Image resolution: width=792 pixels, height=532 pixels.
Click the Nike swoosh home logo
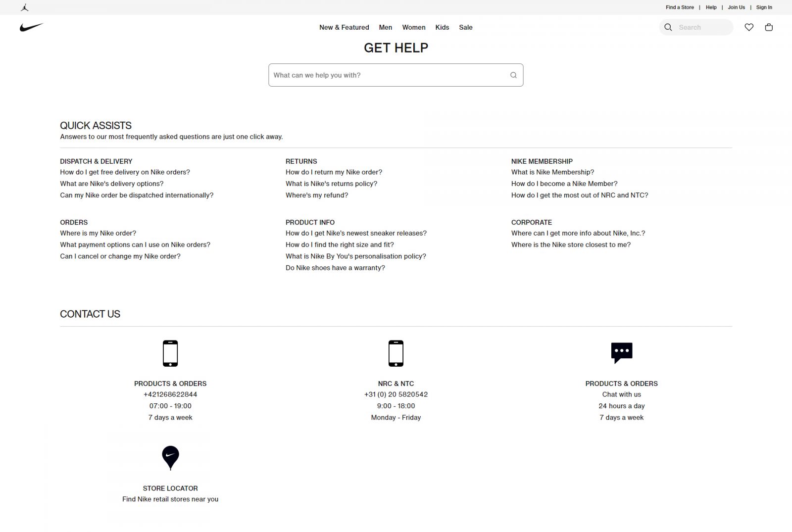point(31,27)
